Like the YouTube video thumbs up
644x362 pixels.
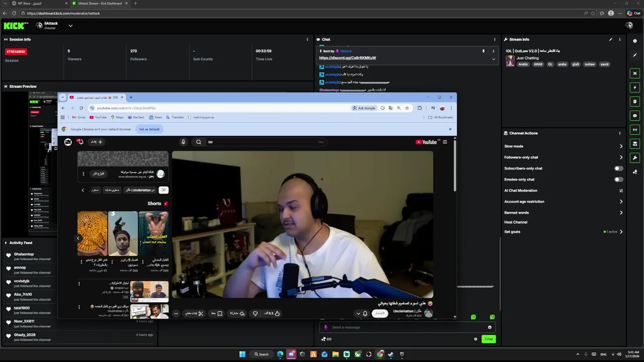272,313
